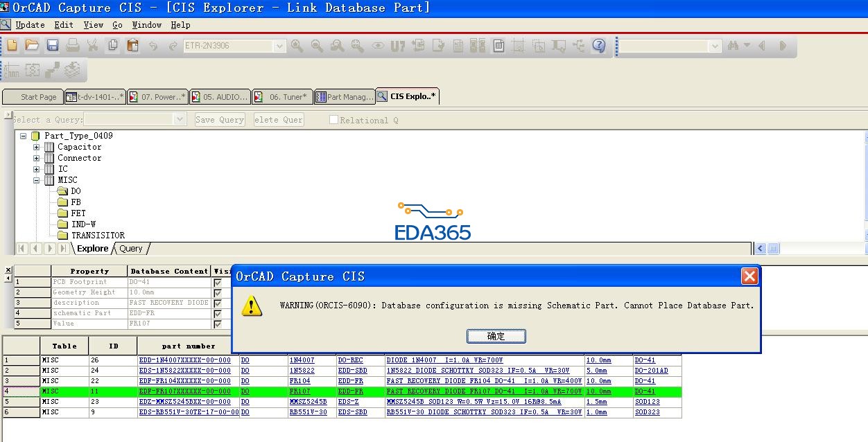Close the OrCAD warning dialog
The height and width of the screenshot is (442, 868).
pos(749,276)
